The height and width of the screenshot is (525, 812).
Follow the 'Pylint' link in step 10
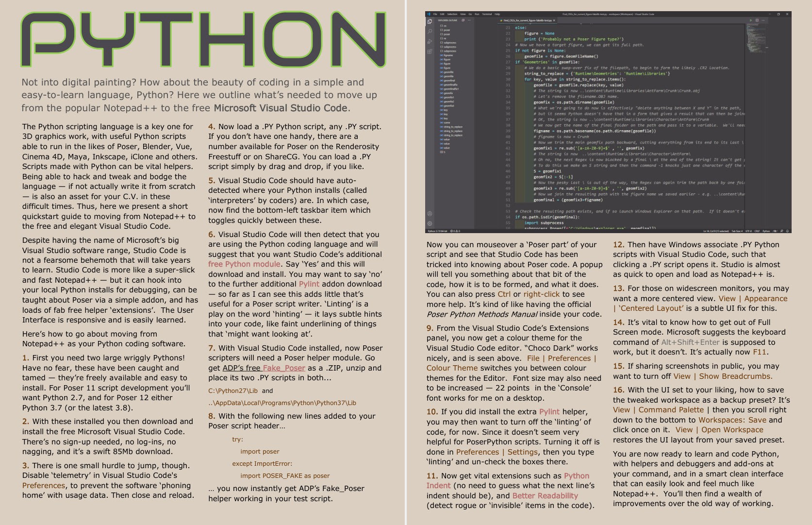[549, 412]
